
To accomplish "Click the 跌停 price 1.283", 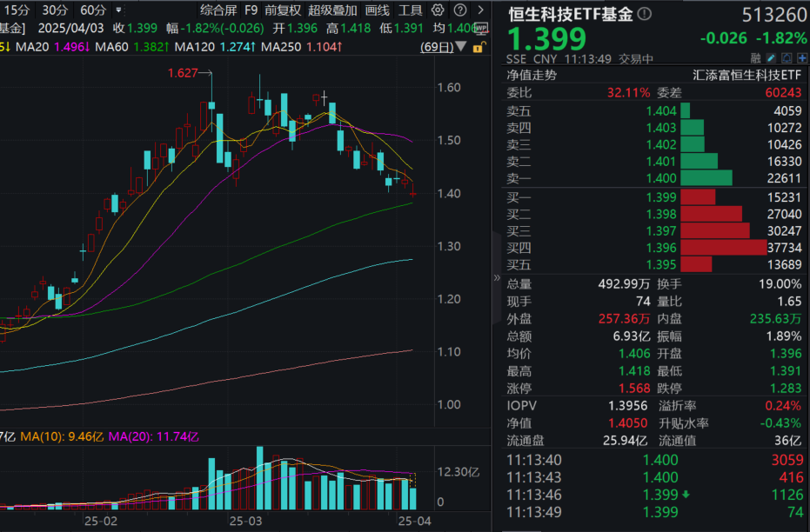I will pos(787,389).
